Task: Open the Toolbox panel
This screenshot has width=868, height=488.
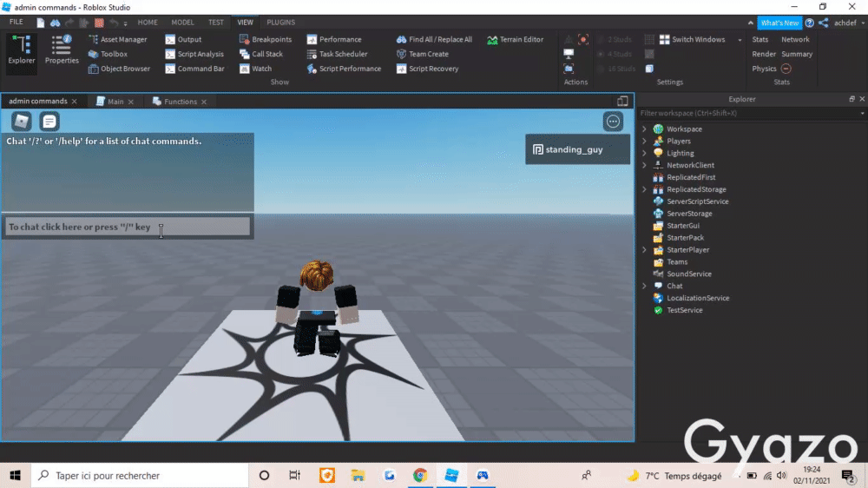Action: pyautogui.click(x=108, y=54)
